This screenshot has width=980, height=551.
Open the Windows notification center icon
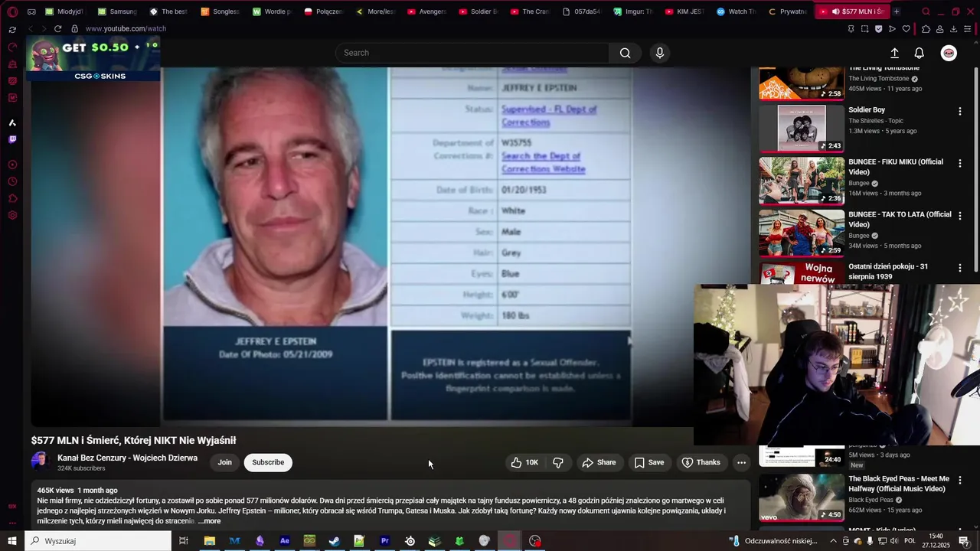point(964,541)
